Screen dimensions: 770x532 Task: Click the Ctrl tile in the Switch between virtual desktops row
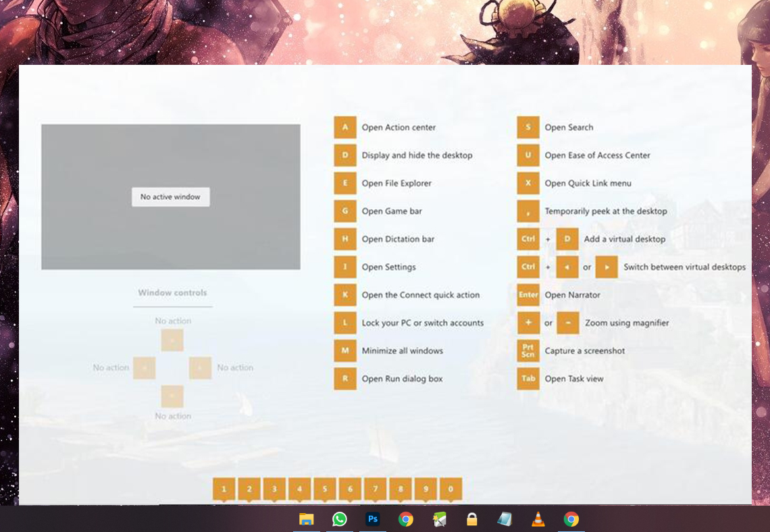(528, 267)
